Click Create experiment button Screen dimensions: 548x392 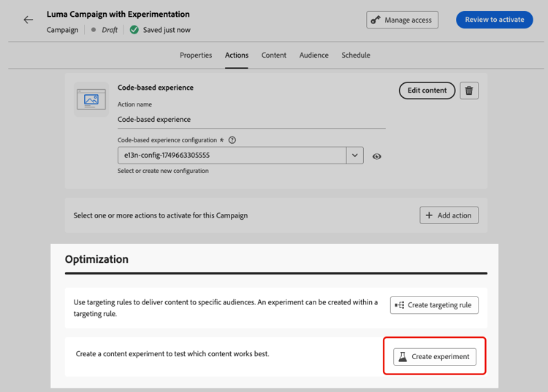tap(435, 356)
